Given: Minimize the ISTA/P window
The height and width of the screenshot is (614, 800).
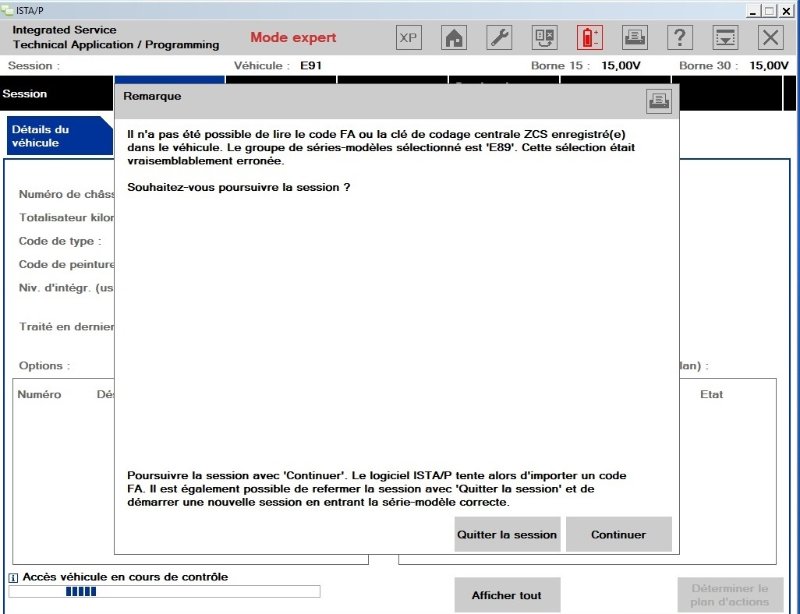Looking at the screenshot, I should point(753,10).
